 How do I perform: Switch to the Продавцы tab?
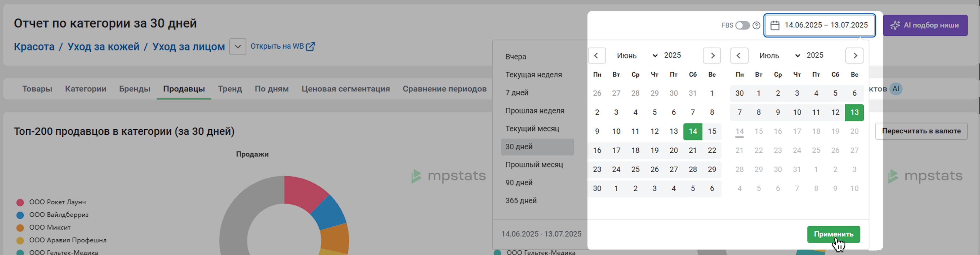pos(184,89)
